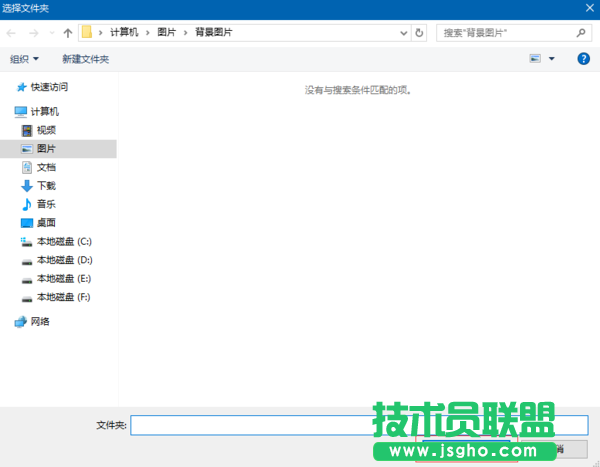The image size is (600, 467).
Task: Select 本地磁盘 (E:) drive
Action: pos(64,279)
